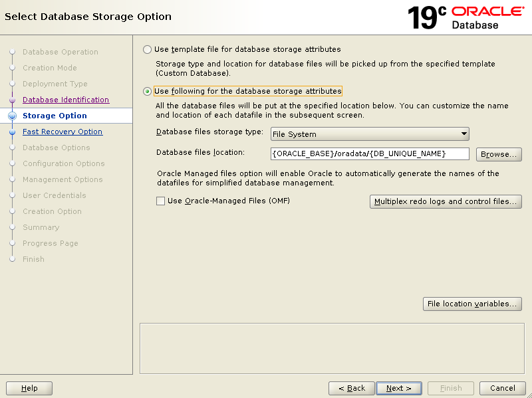Click the Creation Mode step label
Screen dimensions: 532x398
click(49, 68)
